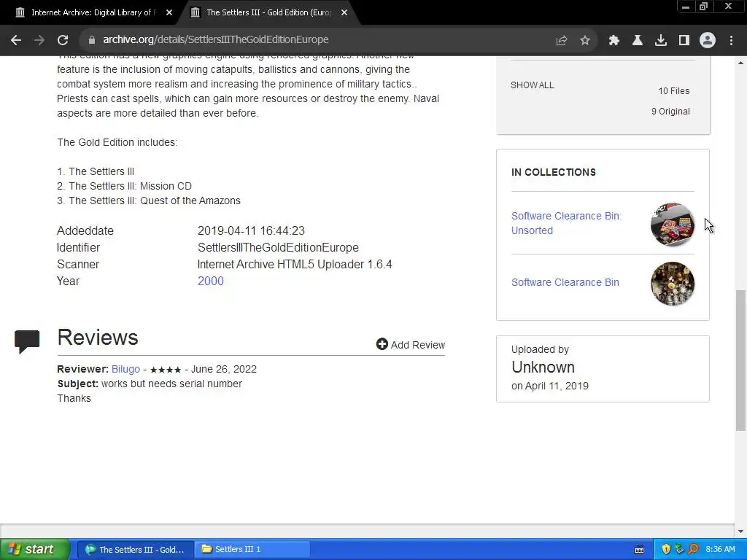
Task: Open the user profile avatar icon
Action: [708, 41]
